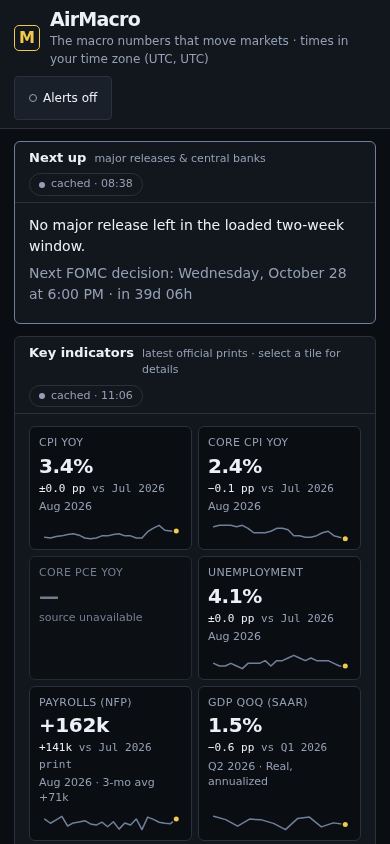Viewport: 390px width, 844px height.
Task: Click the cached 11:06 status badge
Action: point(86,396)
